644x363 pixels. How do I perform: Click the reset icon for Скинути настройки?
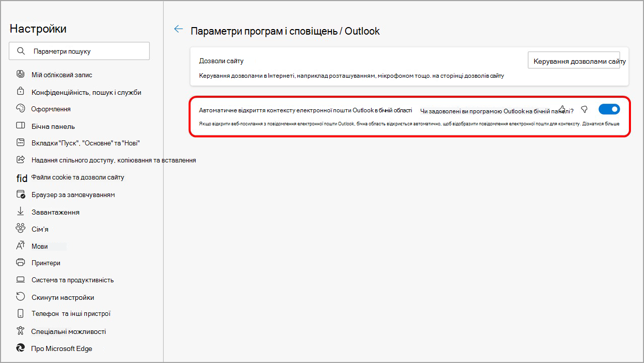tap(21, 297)
